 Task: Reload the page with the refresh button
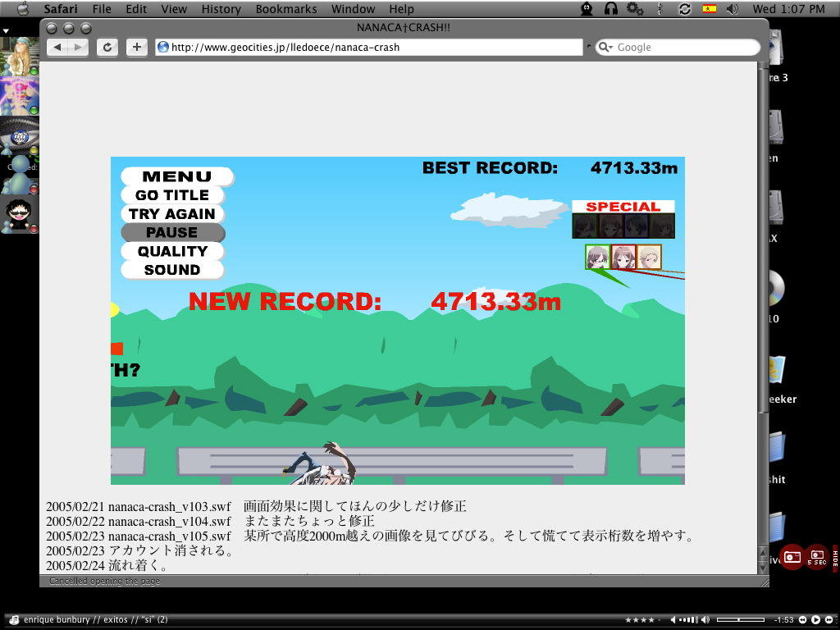pyautogui.click(x=107, y=47)
